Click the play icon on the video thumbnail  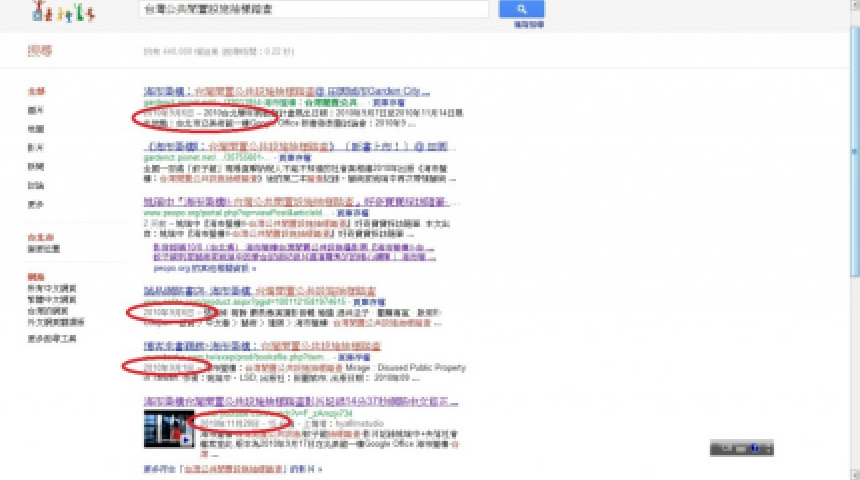pos(186,438)
